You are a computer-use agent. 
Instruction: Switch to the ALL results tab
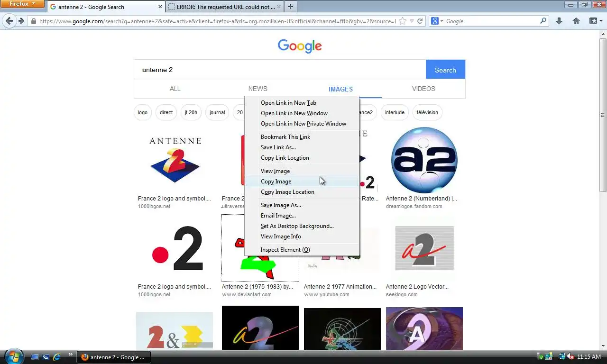click(x=175, y=89)
